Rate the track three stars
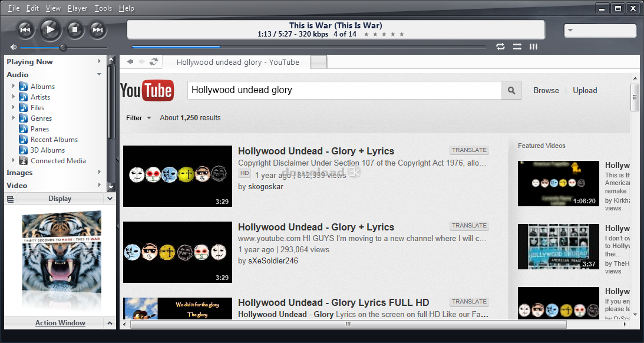Screen dimensions: 644x343 [x=384, y=35]
